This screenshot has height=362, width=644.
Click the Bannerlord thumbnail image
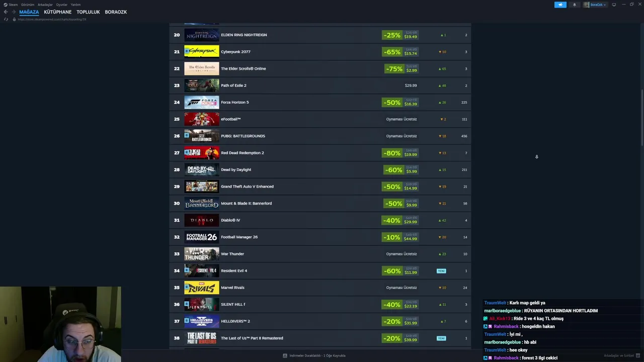point(202,203)
